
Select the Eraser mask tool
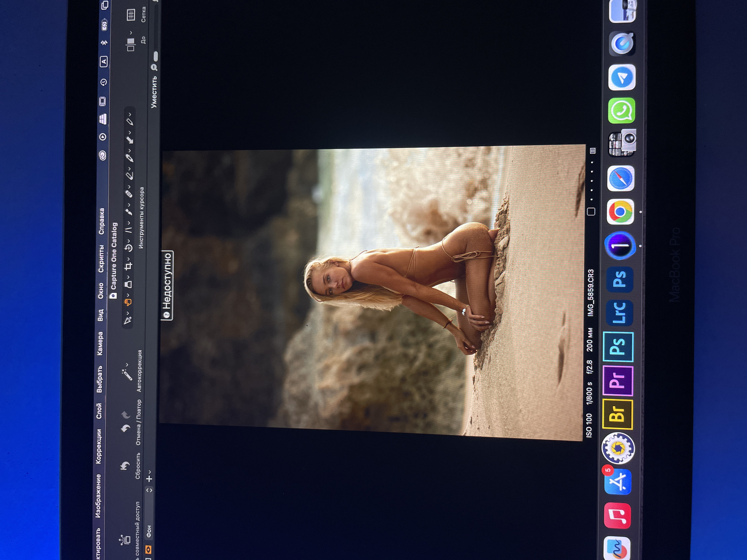click(129, 176)
